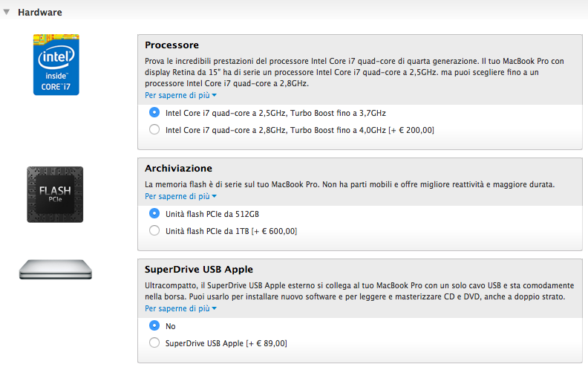Screen dimensions: 588x367
Task: Click the Hardware section title
Action: 40,12
